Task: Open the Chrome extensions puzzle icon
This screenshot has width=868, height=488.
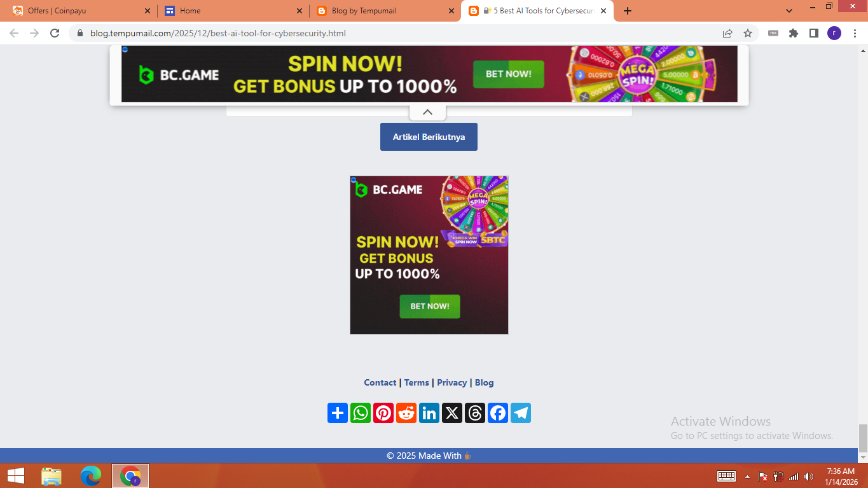Action: coord(794,33)
